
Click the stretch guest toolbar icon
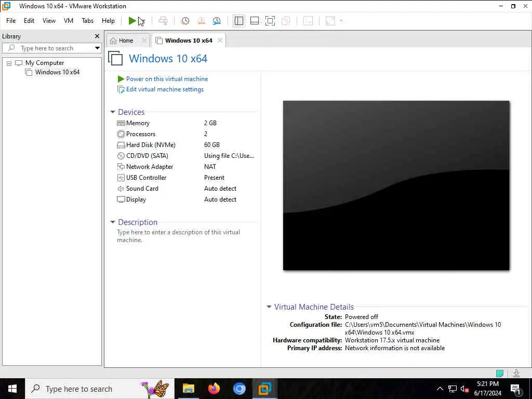(x=330, y=21)
